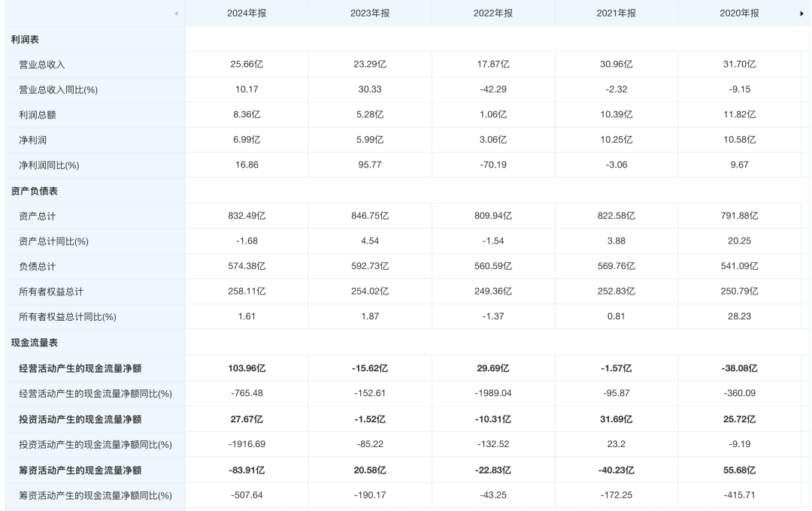
Task: Click the 2024 operating cash flow value 103.96亿
Action: pyautogui.click(x=247, y=368)
